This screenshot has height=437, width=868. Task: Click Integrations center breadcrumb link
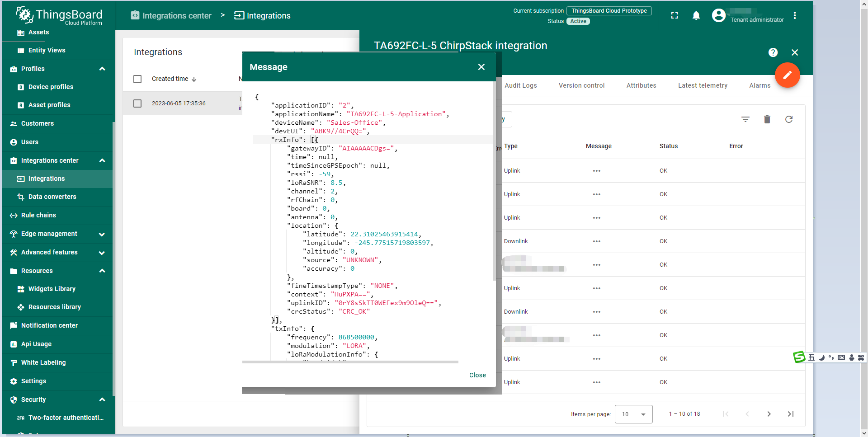tap(171, 15)
